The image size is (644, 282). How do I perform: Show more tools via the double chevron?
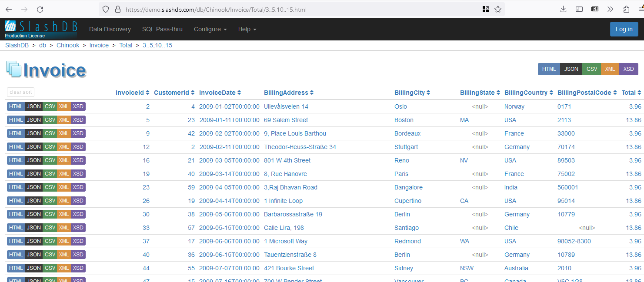click(611, 9)
